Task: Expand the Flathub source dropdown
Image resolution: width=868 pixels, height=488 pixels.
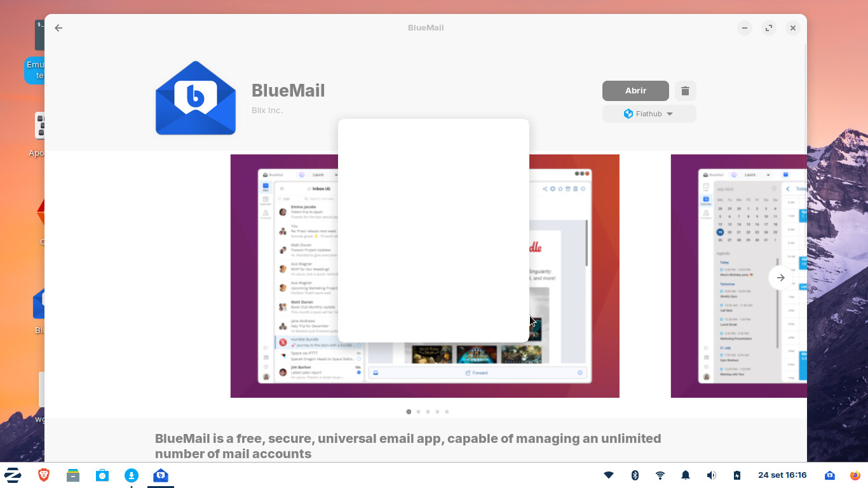Action: 649,114
